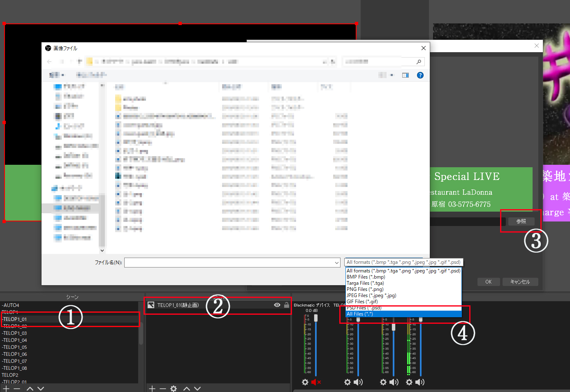The width and height of the screenshot is (570, 392).
Task: Toggle the preview pane icon in file dialog
Action: pyautogui.click(x=405, y=75)
